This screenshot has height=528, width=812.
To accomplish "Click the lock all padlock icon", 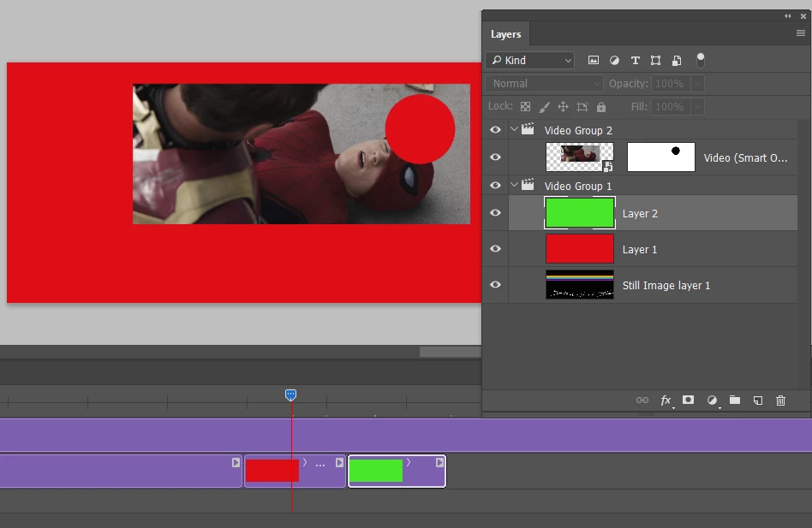I will [600, 106].
